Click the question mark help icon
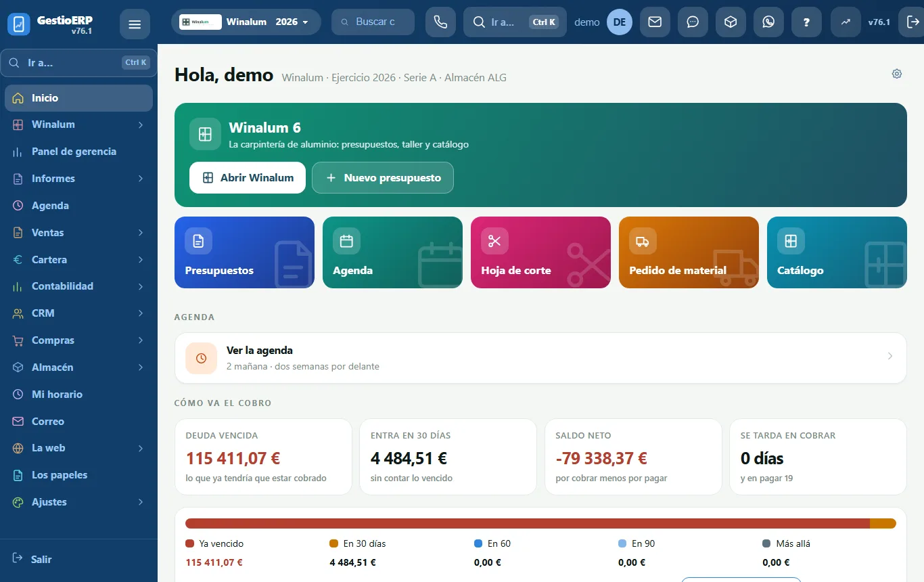Viewport: 924px width, 582px height. (x=806, y=22)
